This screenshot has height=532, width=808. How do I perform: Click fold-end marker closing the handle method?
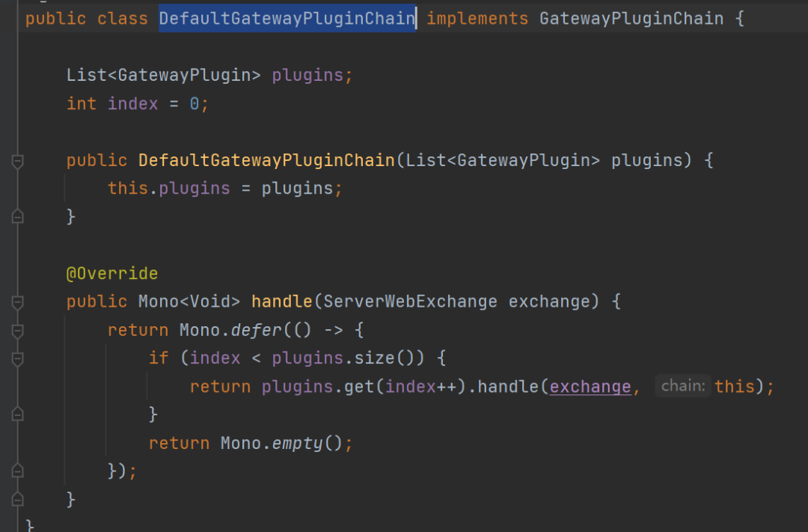(x=17, y=500)
